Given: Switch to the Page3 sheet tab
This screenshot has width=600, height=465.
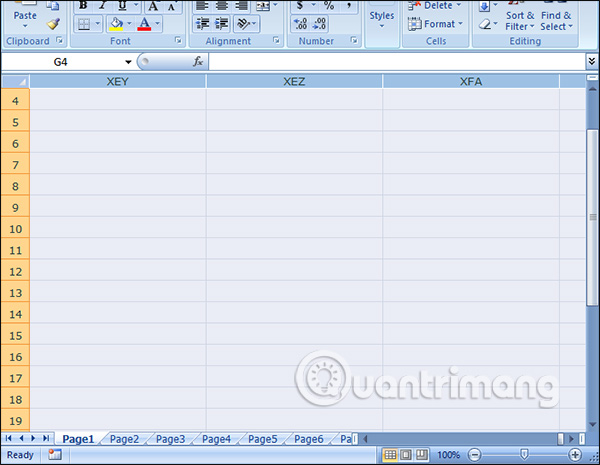Looking at the screenshot, I should tap(170, 439).
